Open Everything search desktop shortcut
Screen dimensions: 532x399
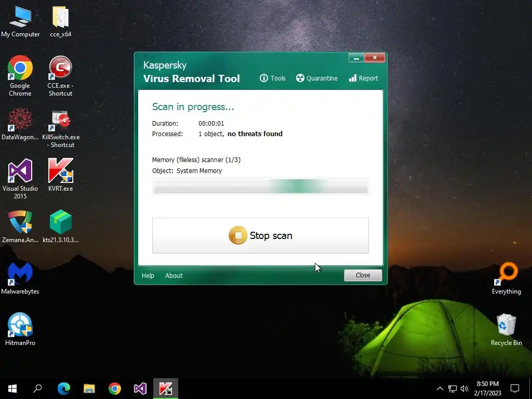click(506, 278)
